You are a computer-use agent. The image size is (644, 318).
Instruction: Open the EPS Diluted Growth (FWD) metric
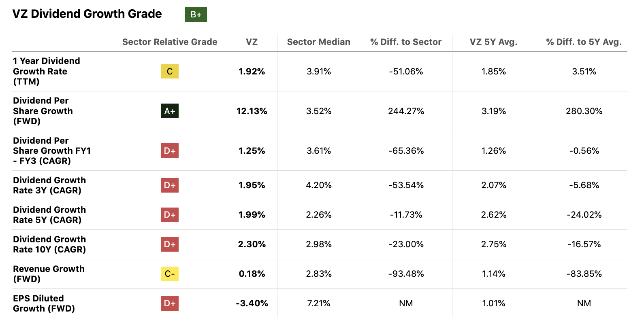coord(44,303)
